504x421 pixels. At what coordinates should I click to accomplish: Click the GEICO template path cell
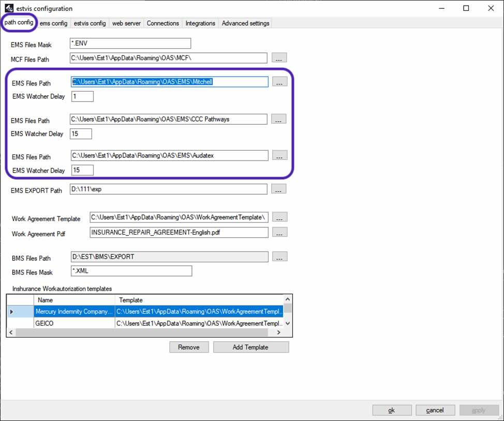click(199, 323)
